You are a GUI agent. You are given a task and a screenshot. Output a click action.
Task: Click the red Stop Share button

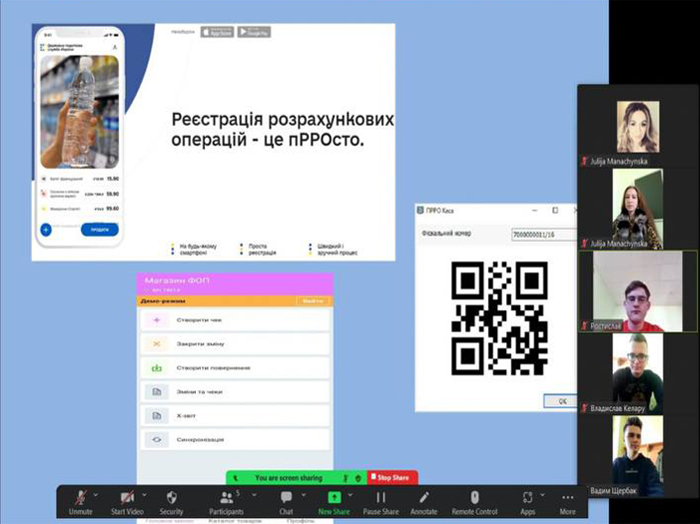(x=392, y=478)
